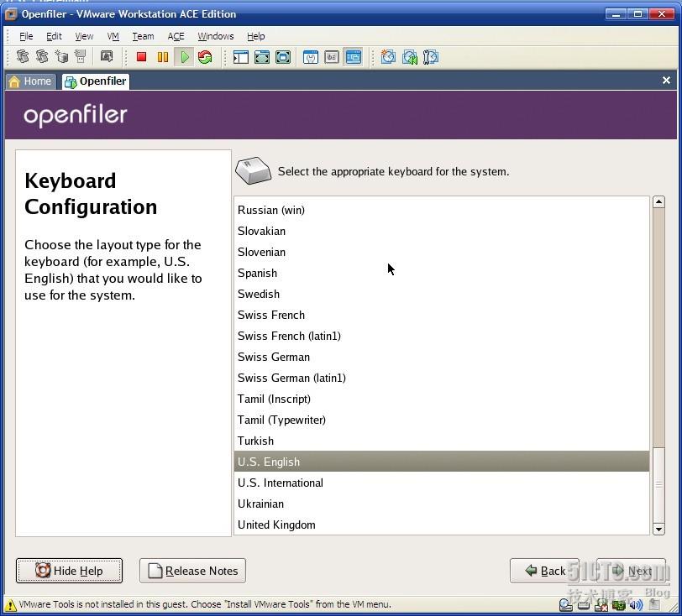Power off the VM with the red stop icon
Screen dimensions: 682x616
(141, 57)
